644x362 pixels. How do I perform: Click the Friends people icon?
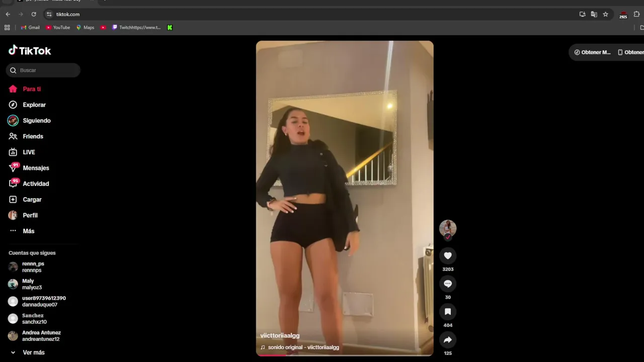point(13,136)
